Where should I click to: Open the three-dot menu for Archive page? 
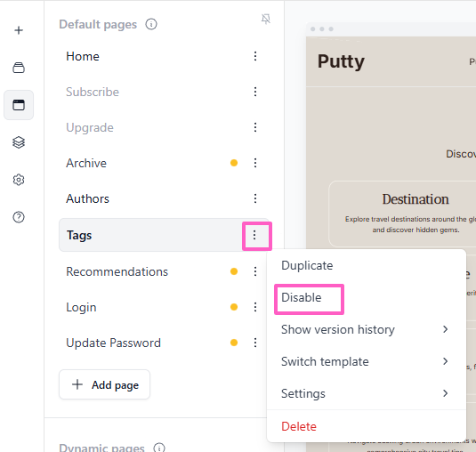pos(255,163)
